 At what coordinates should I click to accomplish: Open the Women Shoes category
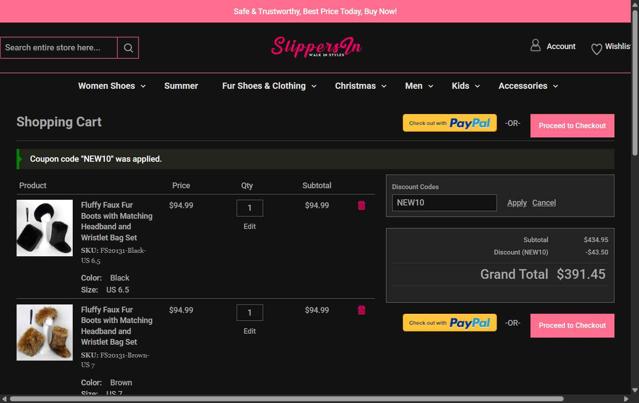[106, 86]
